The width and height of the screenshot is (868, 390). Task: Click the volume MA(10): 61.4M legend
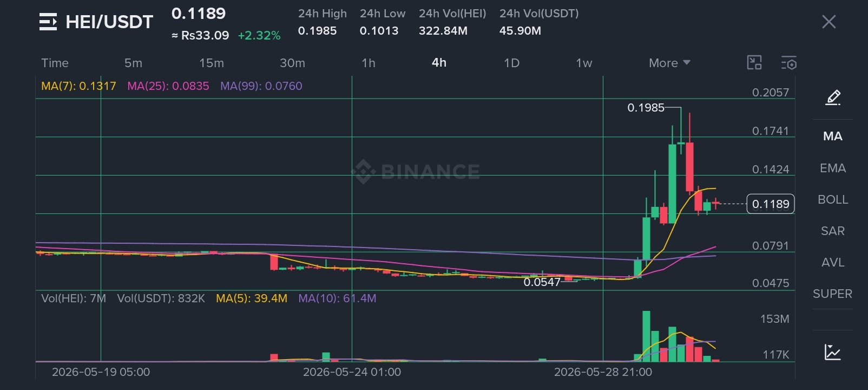(337, 298)
